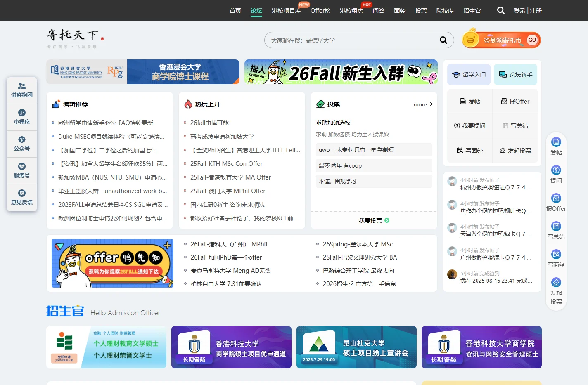The height and width of the screenshot is (385, 588).
Task: Open post 25Fall-KTH MSc Con Offer
Action: click(x=226, y=164)
